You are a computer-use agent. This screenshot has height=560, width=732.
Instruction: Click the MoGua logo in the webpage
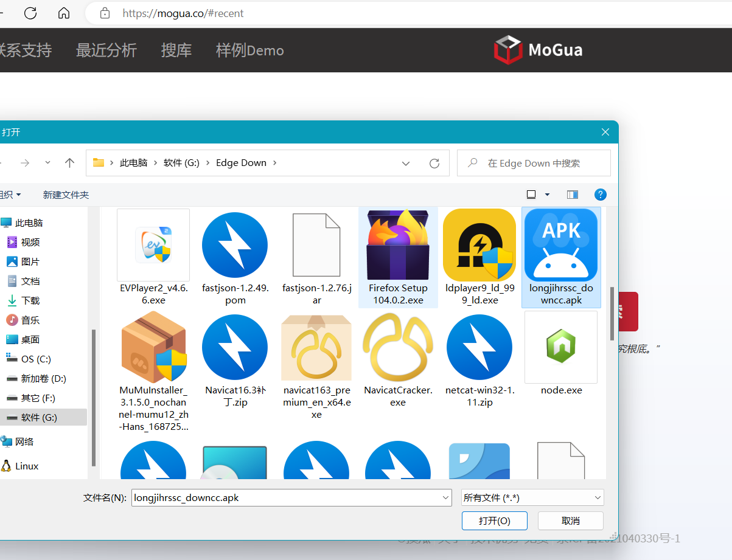point(538,49)
